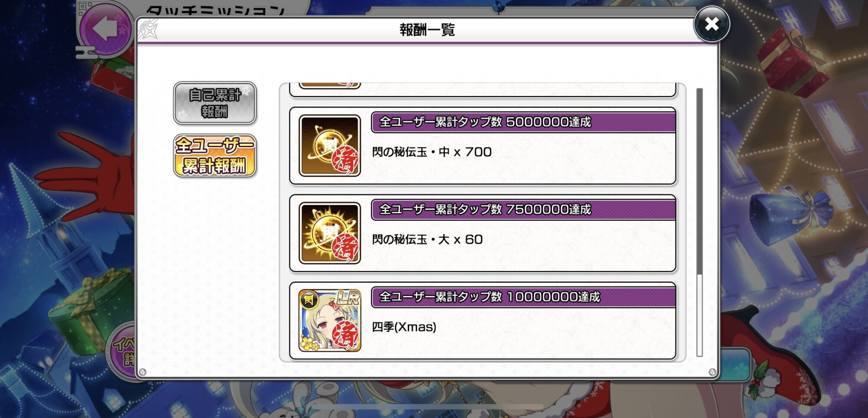Switch to 自己累計報酬 tab
The width and height of the screenshot is (868, 418).
[x=215, y=103]
